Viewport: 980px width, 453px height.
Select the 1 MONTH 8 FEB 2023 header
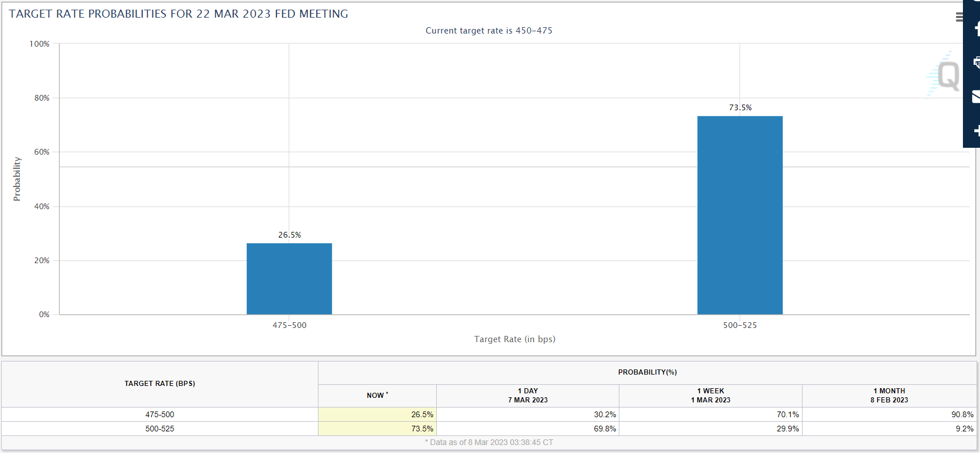tap(889, 396)
